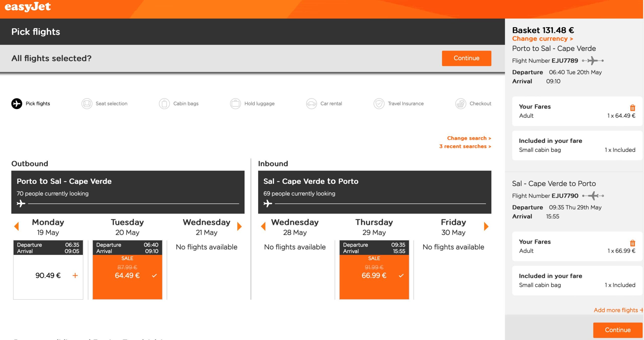Click '06:40 Tue 20th May' departure text
This screenshot has height=340, width=644.
click(x=575, y=72)
